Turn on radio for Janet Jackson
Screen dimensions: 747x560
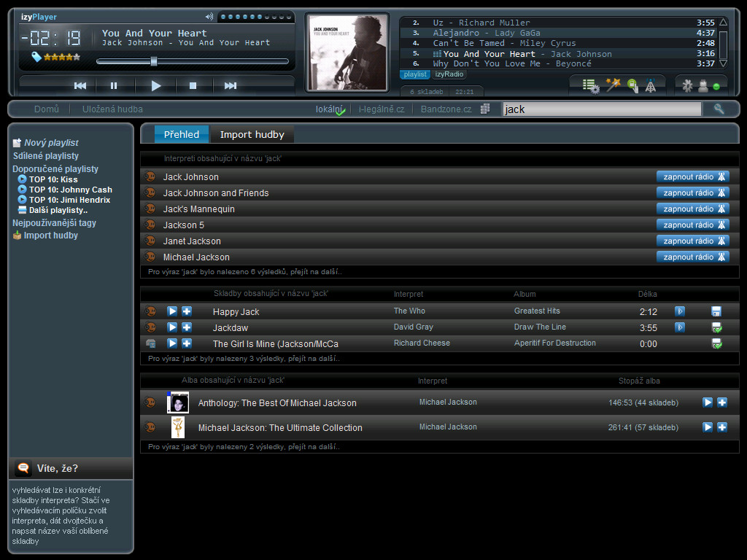pos(693,241)
